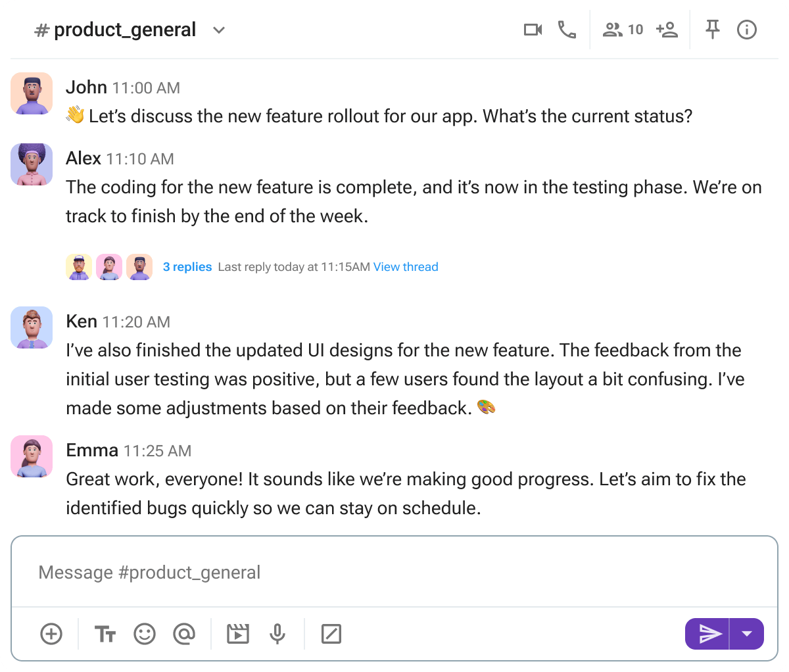Open the send options dropdown arrow
This screenshot has width=789, height=672.
(748, 634)
